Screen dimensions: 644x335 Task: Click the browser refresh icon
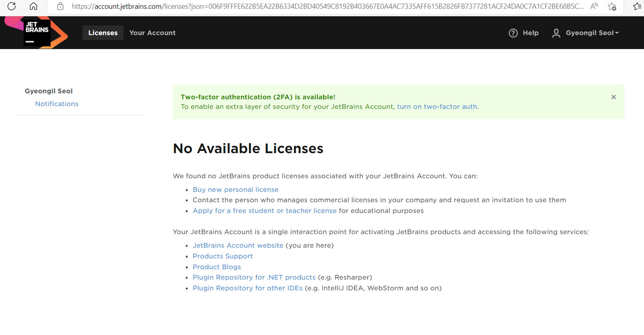(x=12, y=6)
